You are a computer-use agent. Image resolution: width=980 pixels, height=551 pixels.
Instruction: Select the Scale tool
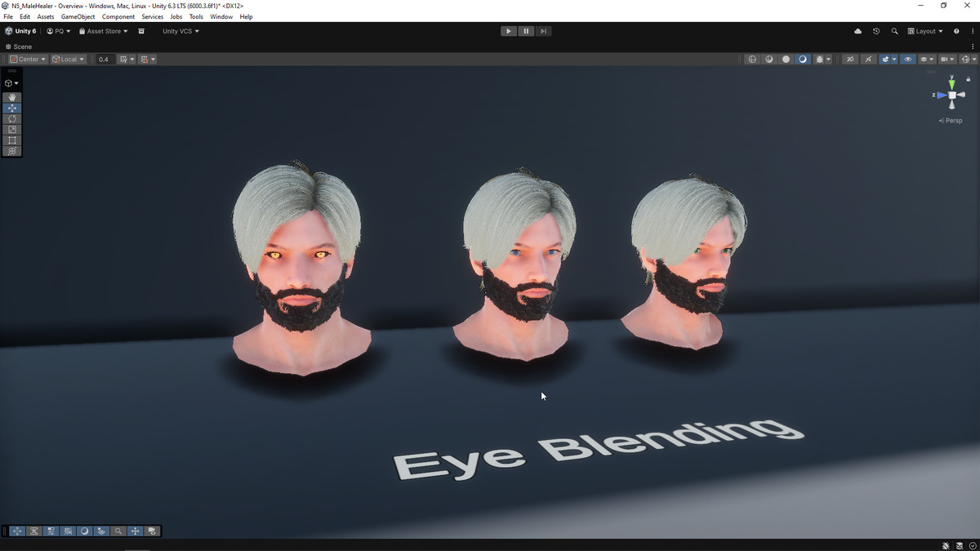tap(12, 130)
